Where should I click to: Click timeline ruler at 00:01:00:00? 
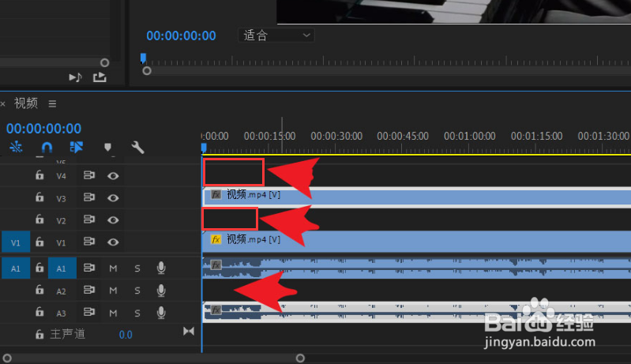470,137
